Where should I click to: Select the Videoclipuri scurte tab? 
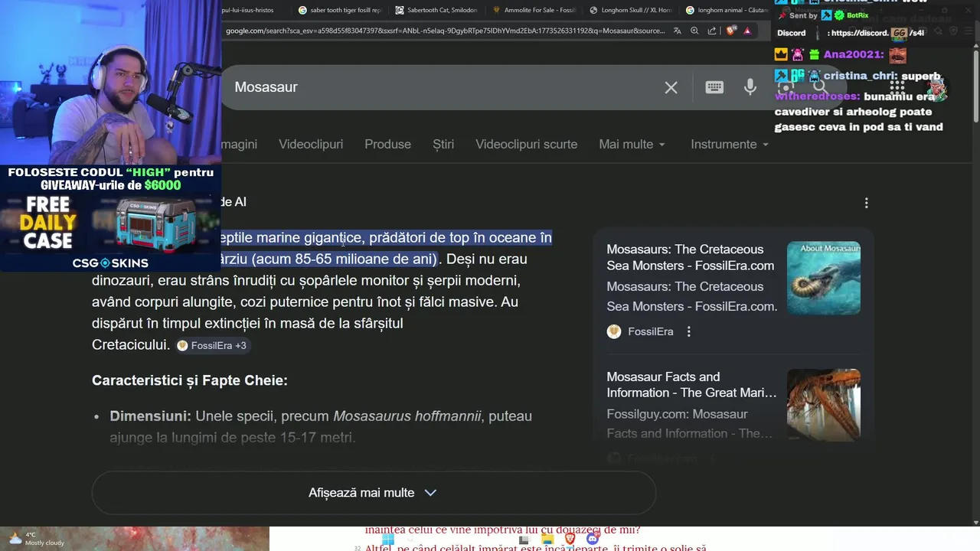coord(526,144)
